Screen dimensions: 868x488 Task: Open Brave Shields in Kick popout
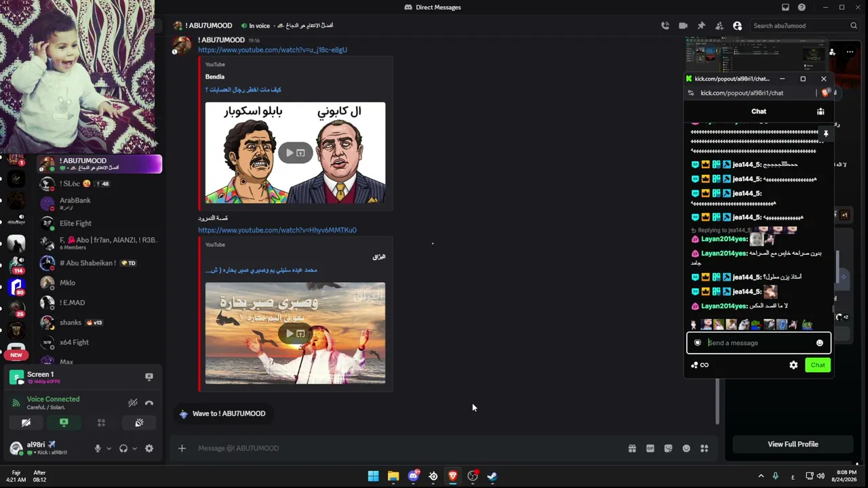(x=825, y=93)
